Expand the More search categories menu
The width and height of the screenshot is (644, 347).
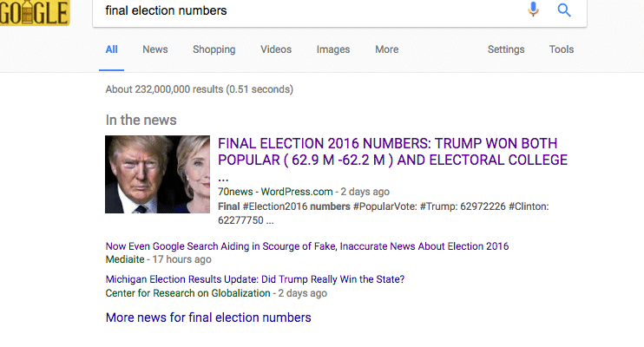(386, 49)
